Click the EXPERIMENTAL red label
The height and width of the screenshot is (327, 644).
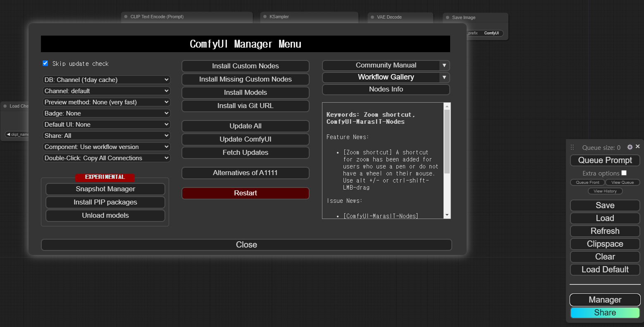pyautogui.click(x=105, y=177)
